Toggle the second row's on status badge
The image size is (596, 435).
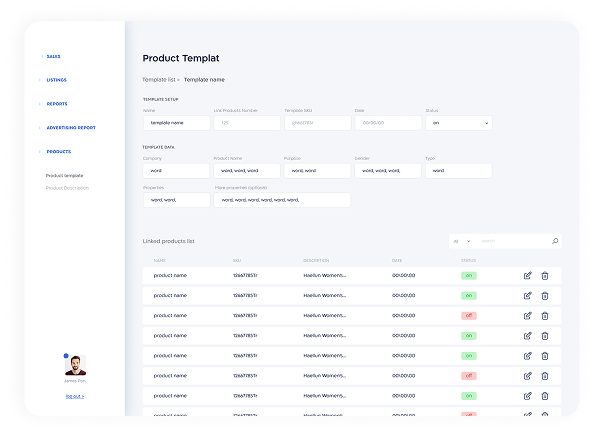click(469, 295)
